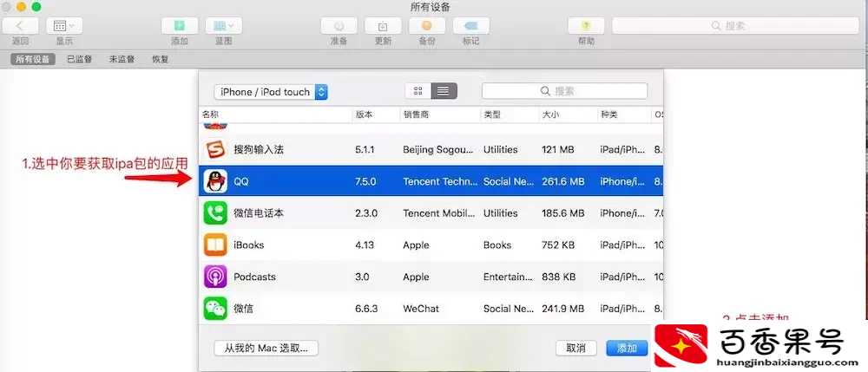Open the Blueprints (蓝图) toolbar dropdown
Viewport: 868px width, 372px height.
tap(224, 26)
